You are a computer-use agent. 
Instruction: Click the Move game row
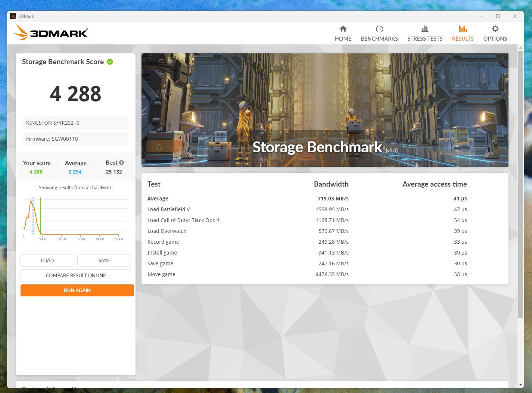325,274
